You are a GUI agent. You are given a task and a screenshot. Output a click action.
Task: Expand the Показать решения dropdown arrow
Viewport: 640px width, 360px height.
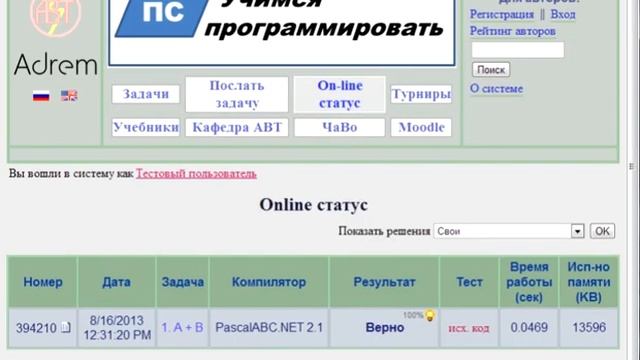[x=577, y=231]
